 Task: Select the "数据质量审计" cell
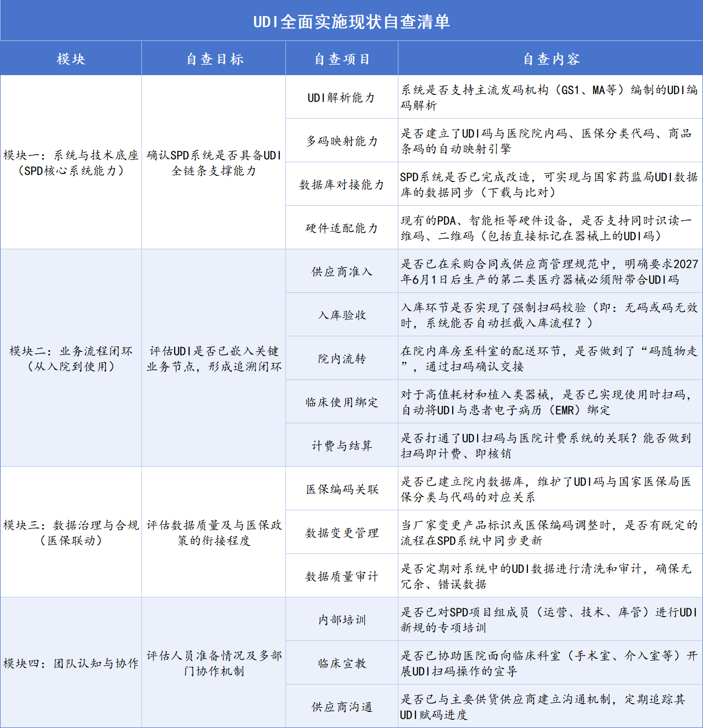tap(342, 576)
